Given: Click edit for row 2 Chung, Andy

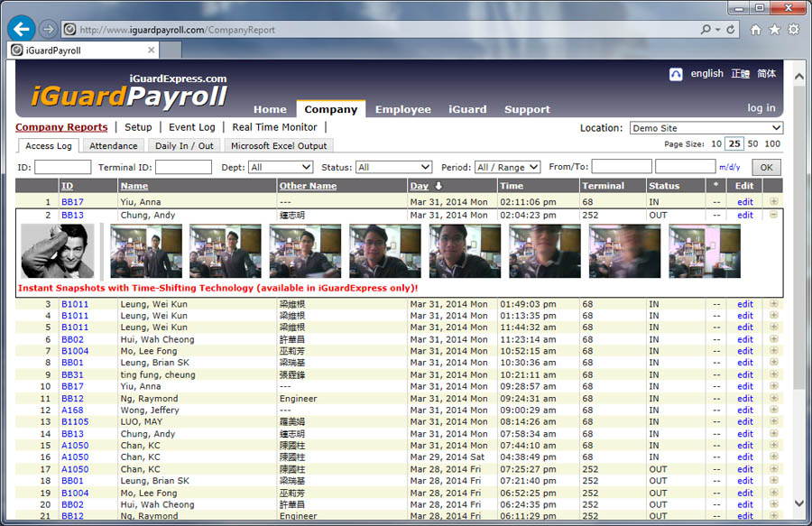Looking at the screenshot, I should coord(745,215).
